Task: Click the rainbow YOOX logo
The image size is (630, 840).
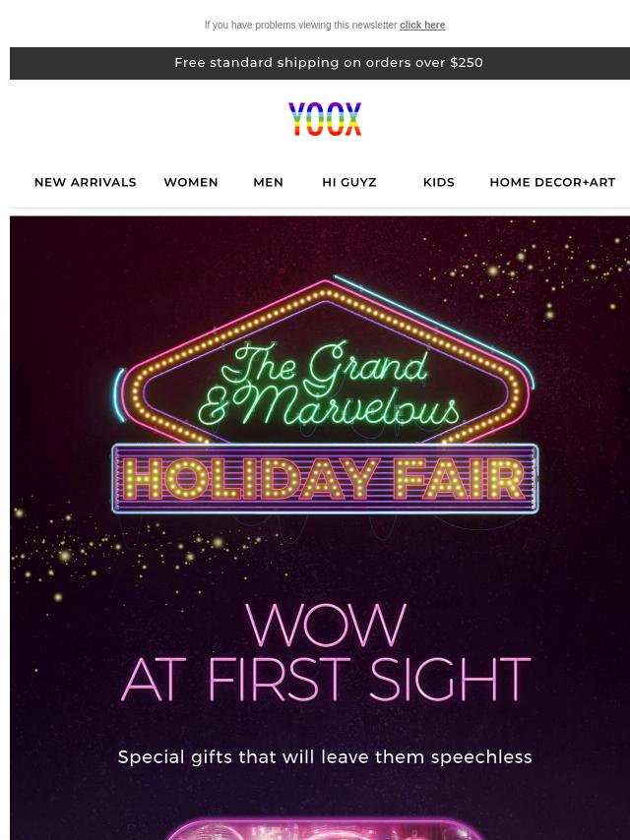Action: tap(325, 119)
